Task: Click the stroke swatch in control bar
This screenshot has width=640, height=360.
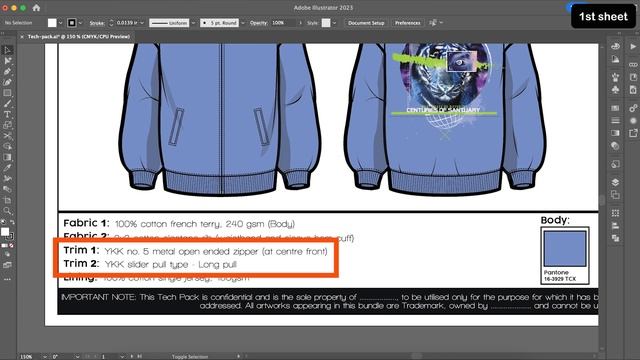Action: [x=72, y=23]
